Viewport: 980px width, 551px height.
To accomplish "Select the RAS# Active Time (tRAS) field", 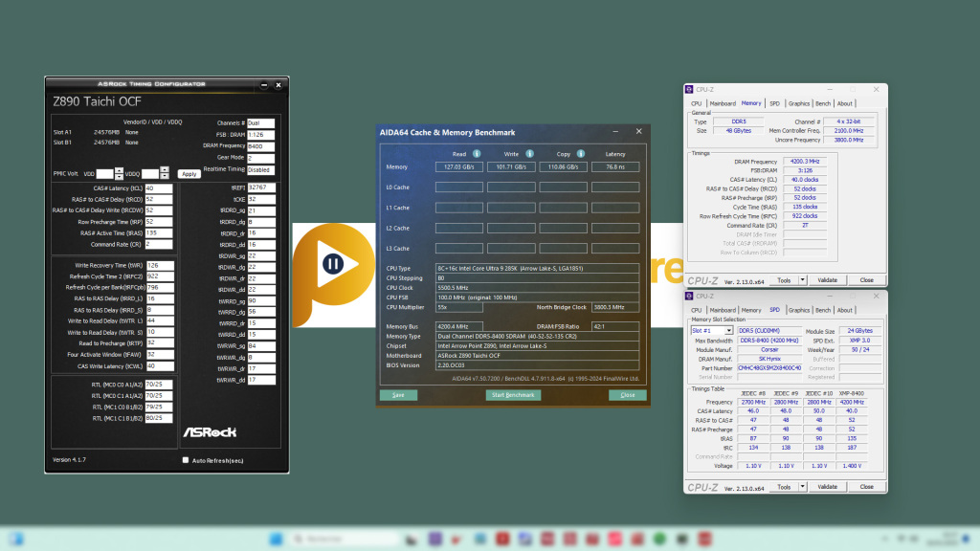I will (159, 233).
